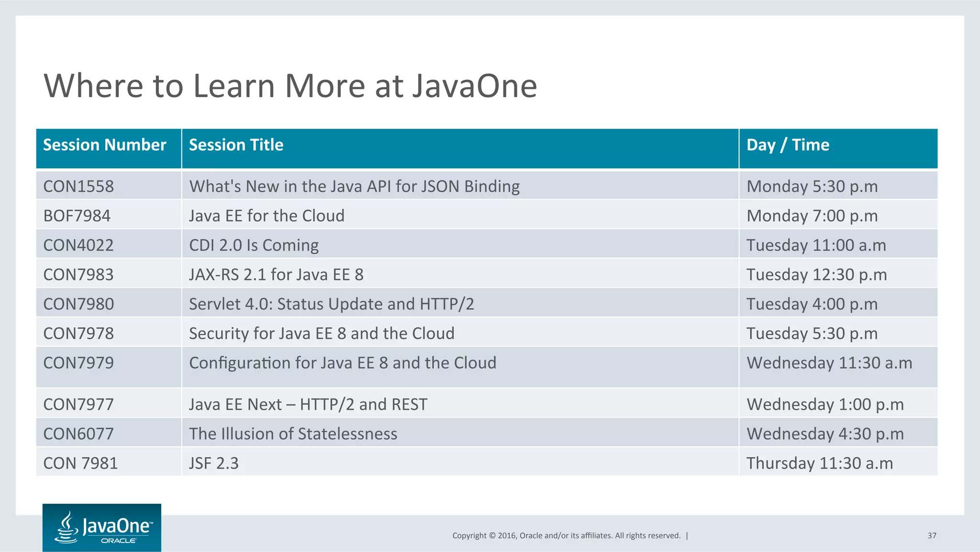Click the Day / Time column header

(x=788, y=145)
